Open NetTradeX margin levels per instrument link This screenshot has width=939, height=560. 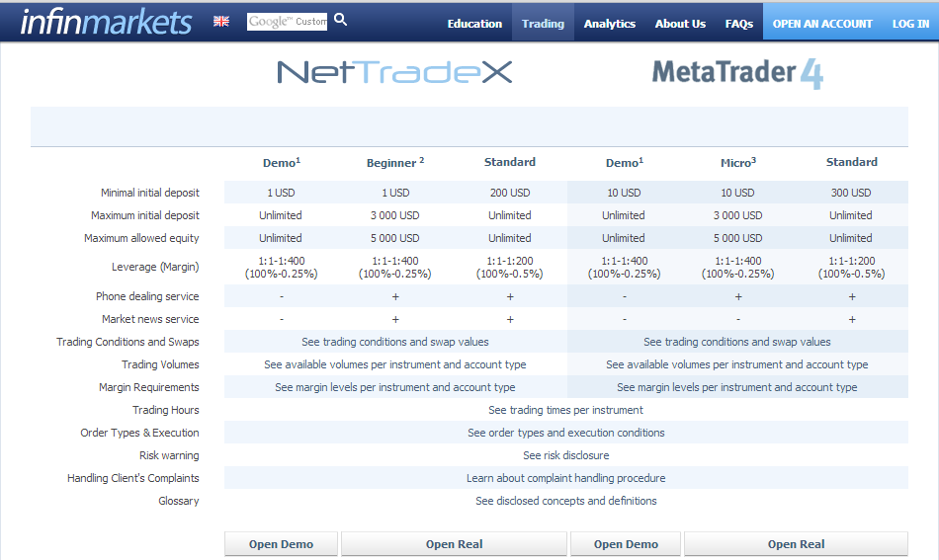tap(395, 387)
